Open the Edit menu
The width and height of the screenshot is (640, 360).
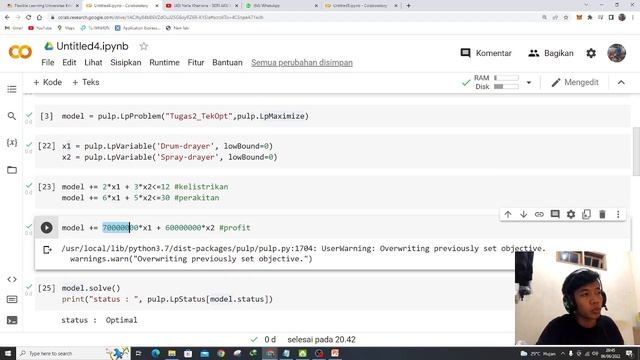click(69, 62)
